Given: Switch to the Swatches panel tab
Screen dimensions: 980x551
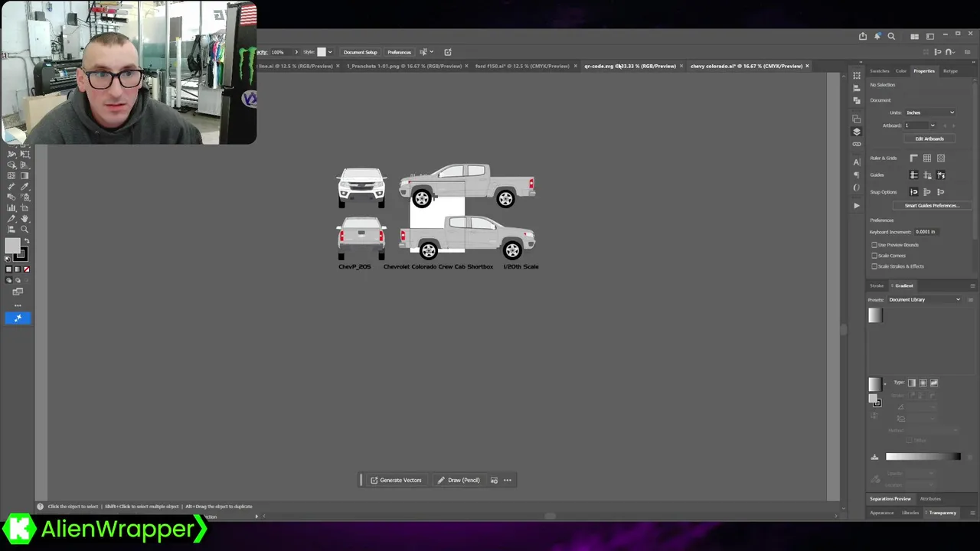Looking at the screenshot, I should click(880, 71).
